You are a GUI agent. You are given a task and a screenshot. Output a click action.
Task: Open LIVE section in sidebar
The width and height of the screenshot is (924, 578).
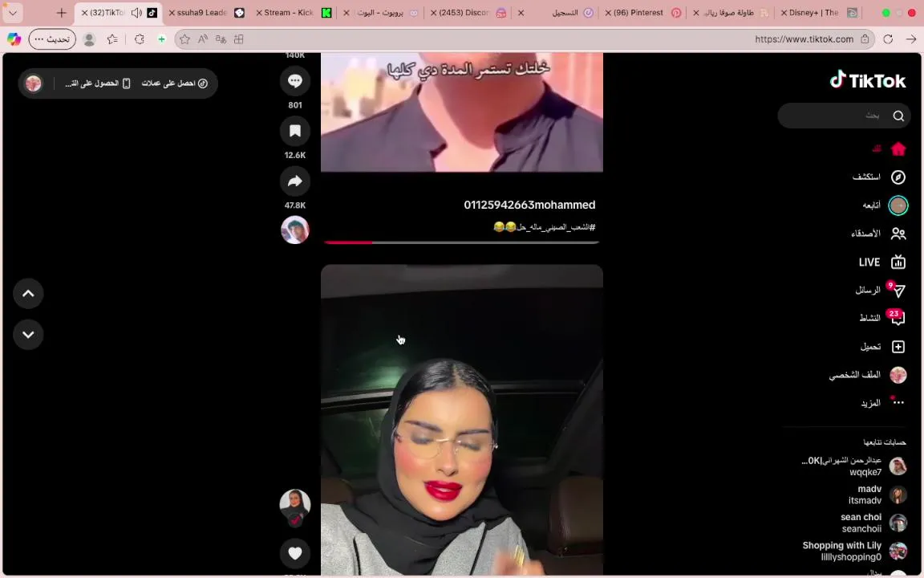tap(882, 262)
